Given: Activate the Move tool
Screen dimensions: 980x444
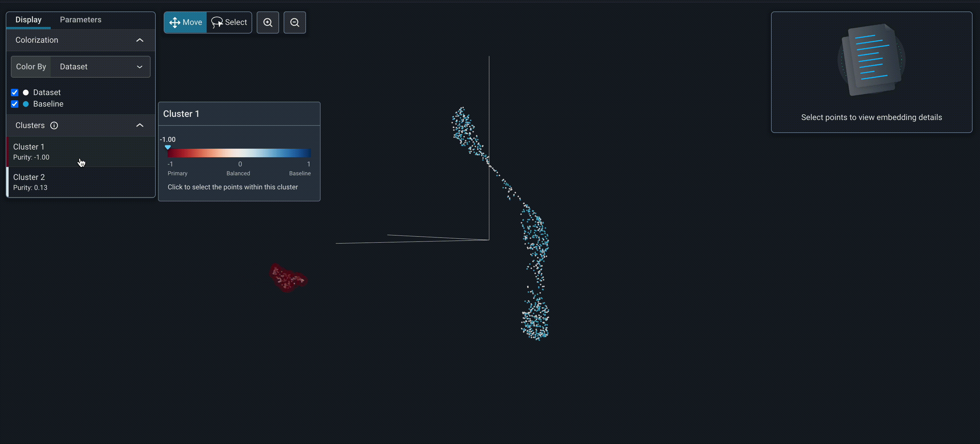Looking at the screenshot, I should pos(186,22).
